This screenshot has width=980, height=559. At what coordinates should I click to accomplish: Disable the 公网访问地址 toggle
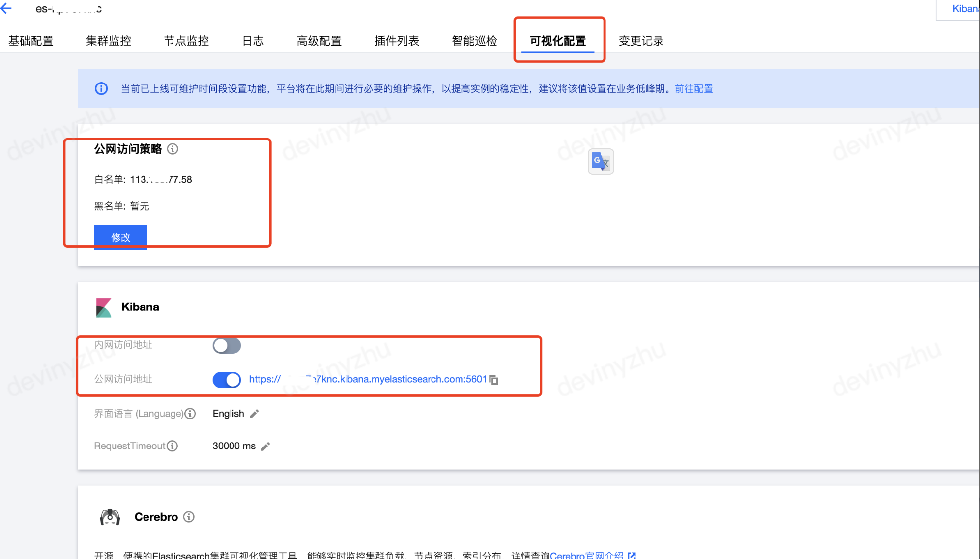click(227, 380)
